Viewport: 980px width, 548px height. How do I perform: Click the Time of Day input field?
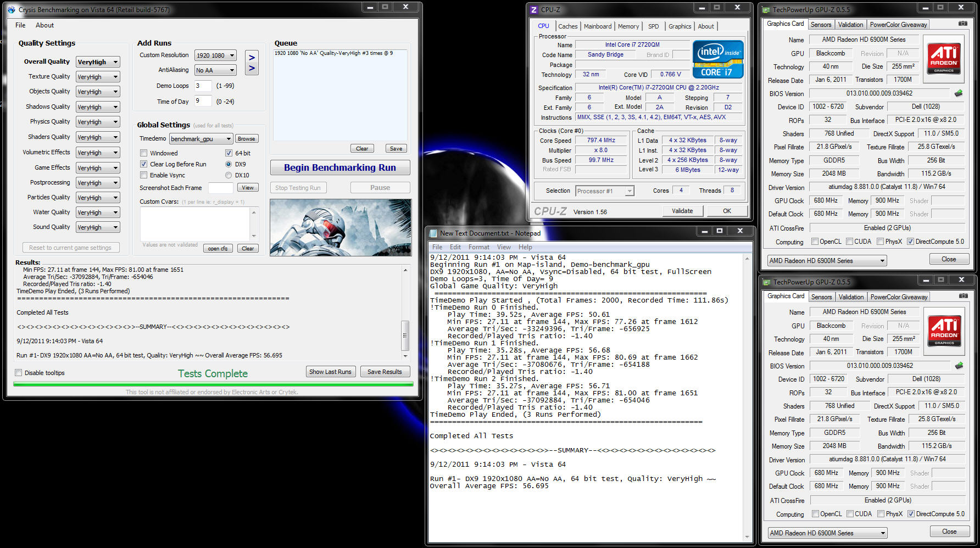coord(203,101)
